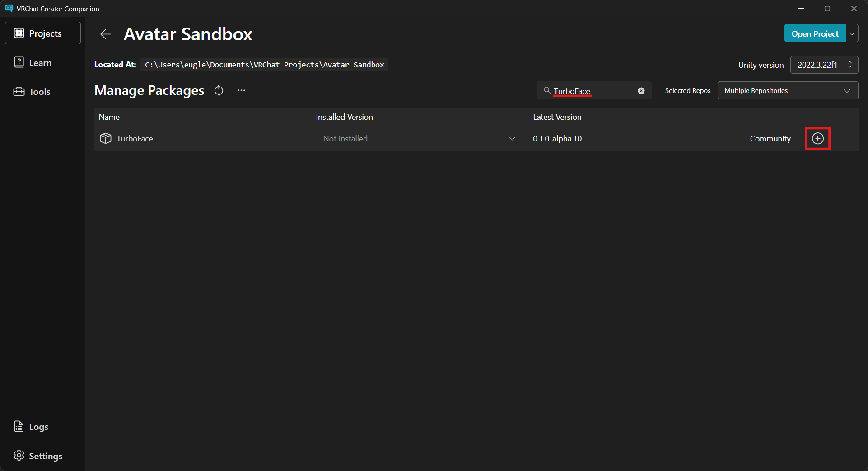868x471 pixels.
Task: Open the Learn section
Action: pos(43,62)
